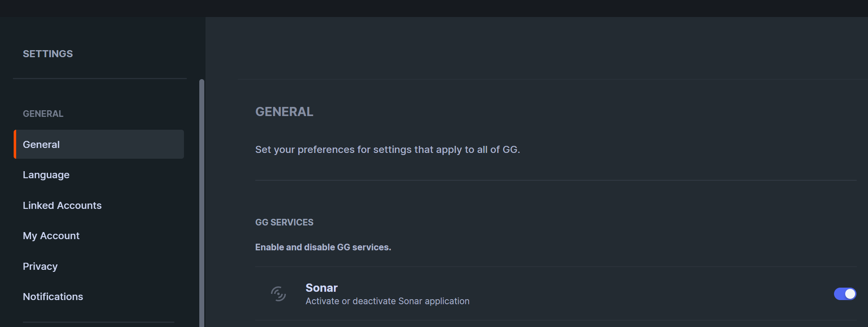Click the Sonar service title

(x=322, y=288)
